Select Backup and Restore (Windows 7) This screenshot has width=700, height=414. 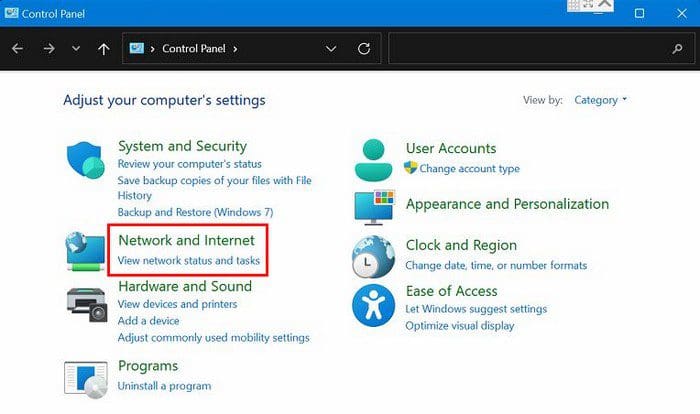195,212
